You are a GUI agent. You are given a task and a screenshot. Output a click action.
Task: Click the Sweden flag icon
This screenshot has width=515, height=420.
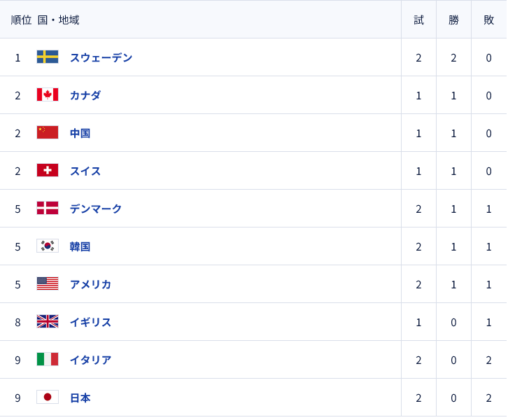tap(48, 57)
